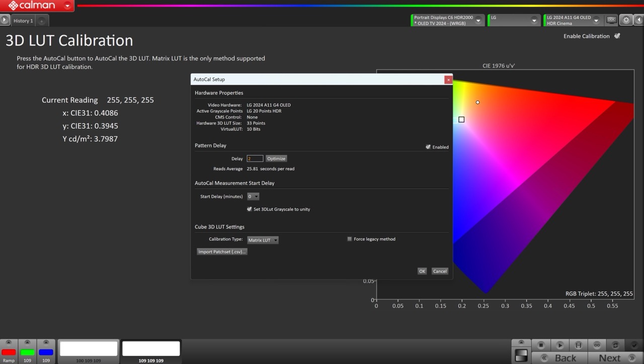This screenshot has width=644, height=364.
Task: Click the '10 Bits' VirtualLUT value
Action: 254,129
